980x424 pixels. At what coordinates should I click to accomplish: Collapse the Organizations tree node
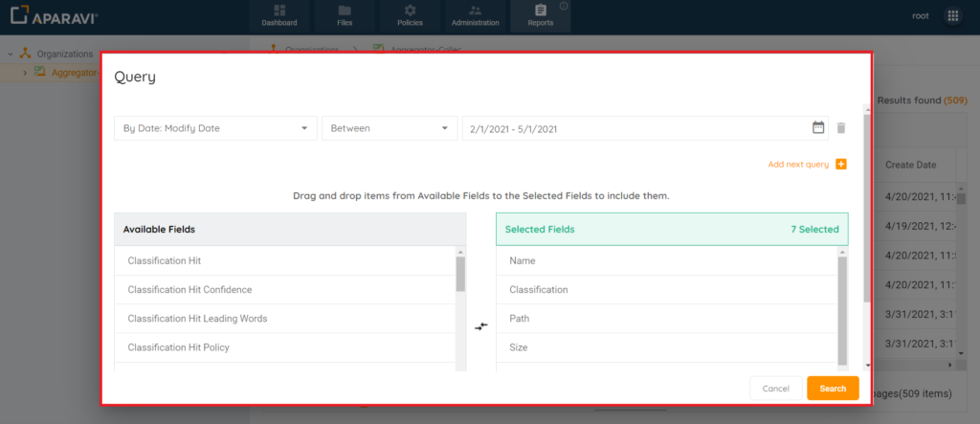11,55
